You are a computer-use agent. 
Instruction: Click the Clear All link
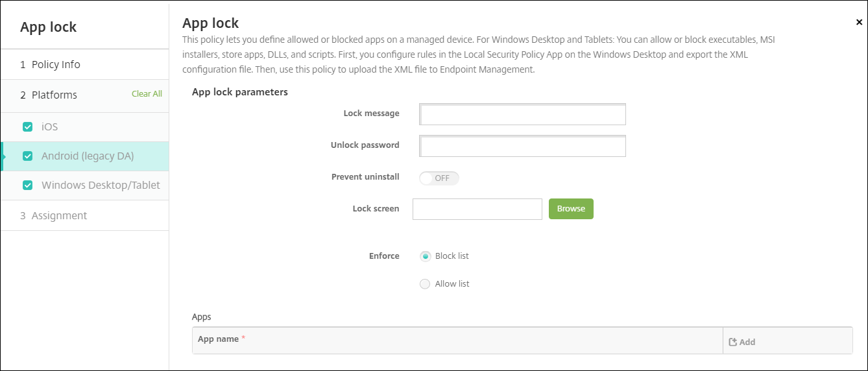[x=147, y=94]
